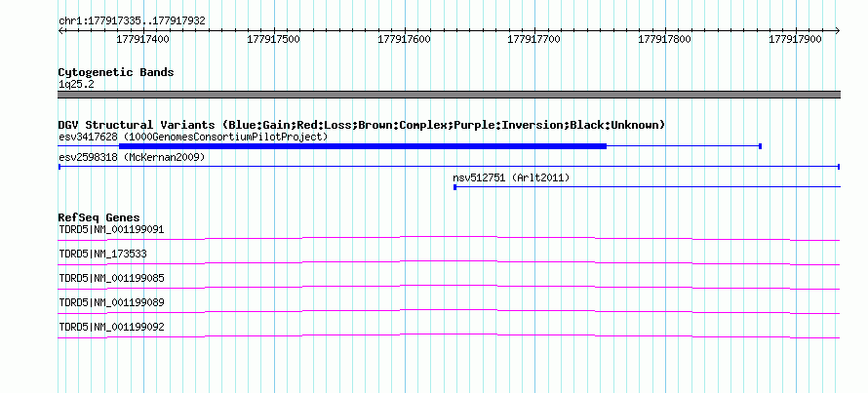Viewport: 868px width, 393px height.
Task: Click the 177917400 ruler tick label
Action: [x=142, y=39]
